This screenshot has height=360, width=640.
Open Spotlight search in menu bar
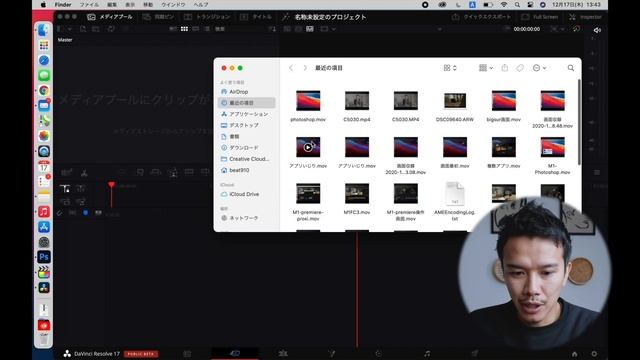[517, 4]
